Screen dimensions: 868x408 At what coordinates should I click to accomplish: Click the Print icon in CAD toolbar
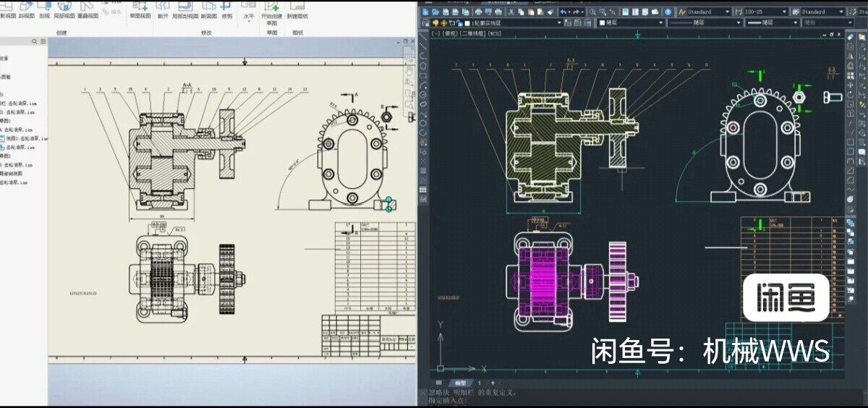point(478,12)
